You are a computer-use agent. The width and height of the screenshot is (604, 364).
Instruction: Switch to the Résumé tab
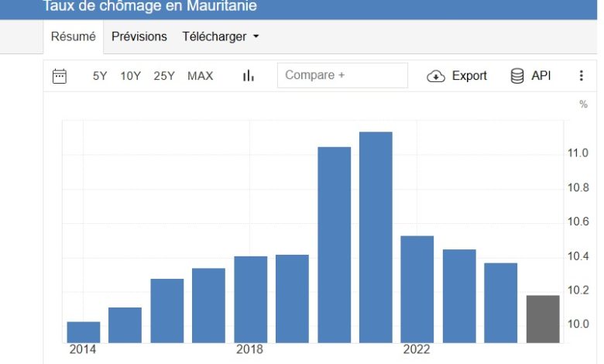pos(73,36)
